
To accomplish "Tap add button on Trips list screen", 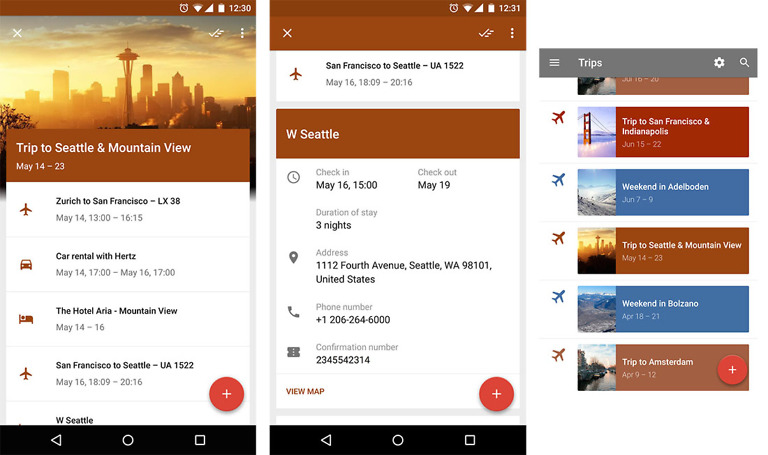I will [x=732, y=370].
